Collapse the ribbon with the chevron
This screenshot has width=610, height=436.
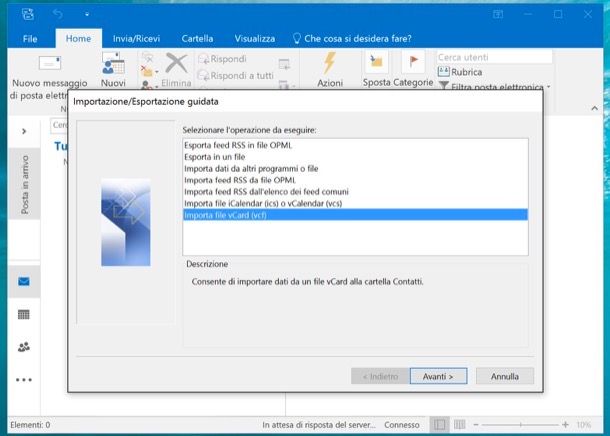click(594, 109)
